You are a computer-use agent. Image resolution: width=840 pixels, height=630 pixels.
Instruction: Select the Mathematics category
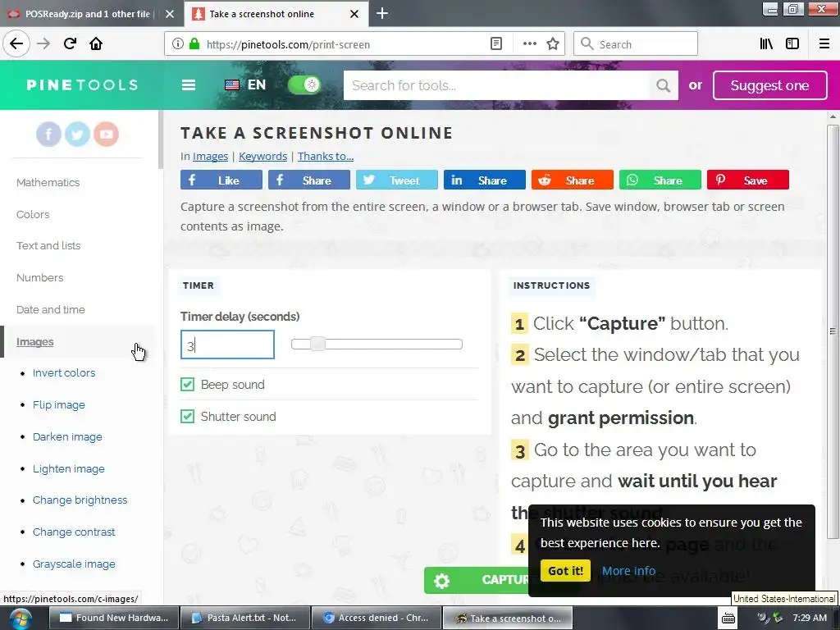click(x=48, y=183)
